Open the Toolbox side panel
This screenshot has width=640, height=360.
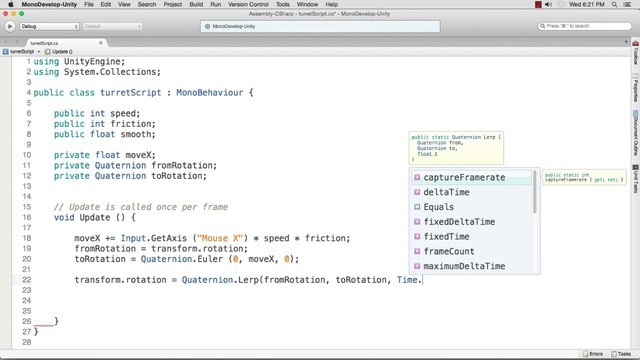(x=636, y=53)
